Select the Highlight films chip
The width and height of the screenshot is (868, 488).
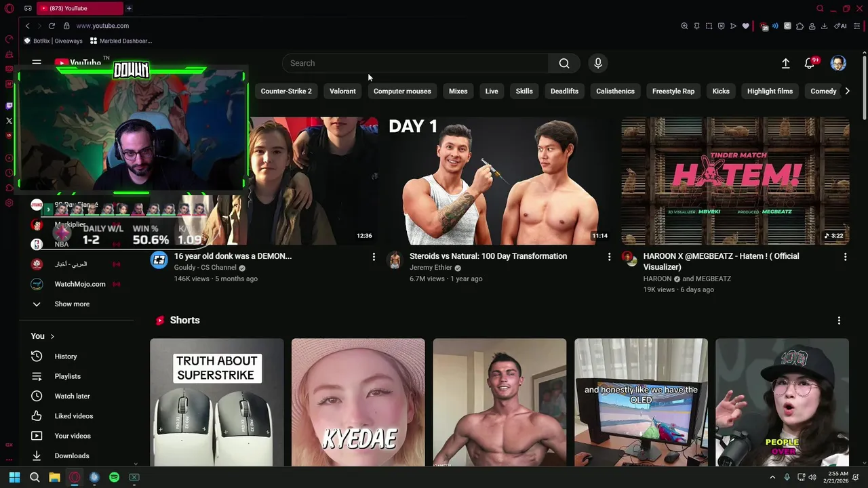pos(770,91)
